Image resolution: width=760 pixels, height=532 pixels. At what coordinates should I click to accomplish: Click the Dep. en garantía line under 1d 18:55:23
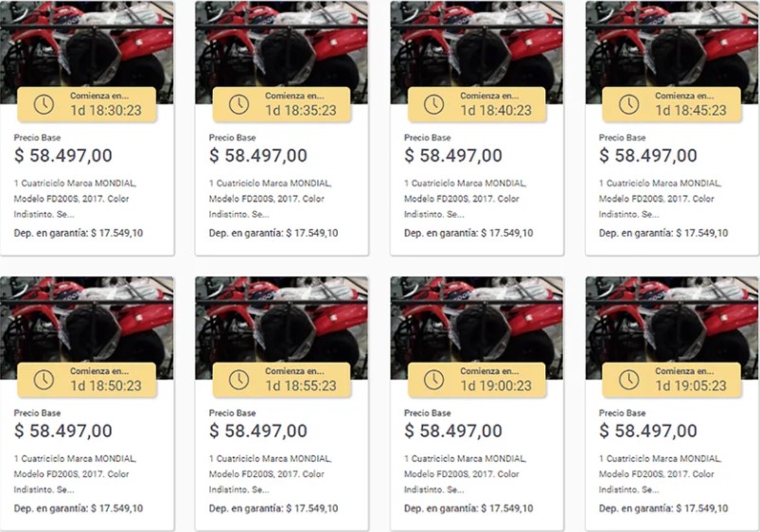click(274, 508)
